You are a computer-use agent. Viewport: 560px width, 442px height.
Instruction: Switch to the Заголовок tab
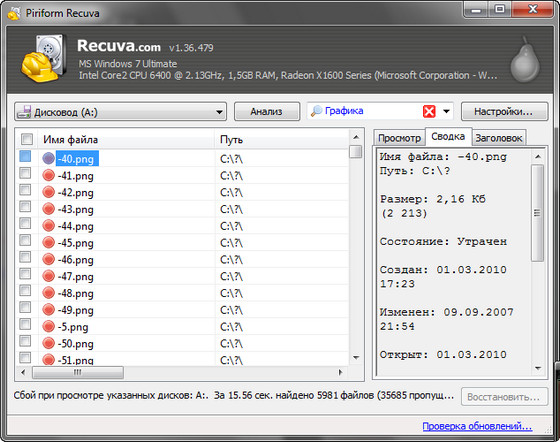(x=499, y=138)
